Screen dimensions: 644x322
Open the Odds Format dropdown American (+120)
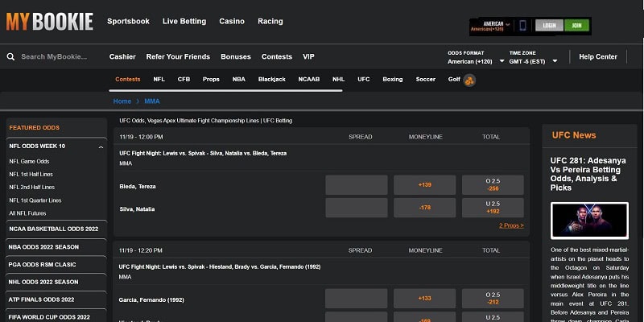click(x=477, y=61)
